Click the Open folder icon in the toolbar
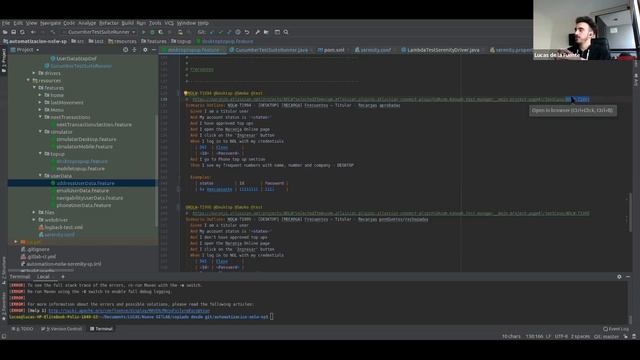This screenshot has height=360, width=640. point(5,32)
